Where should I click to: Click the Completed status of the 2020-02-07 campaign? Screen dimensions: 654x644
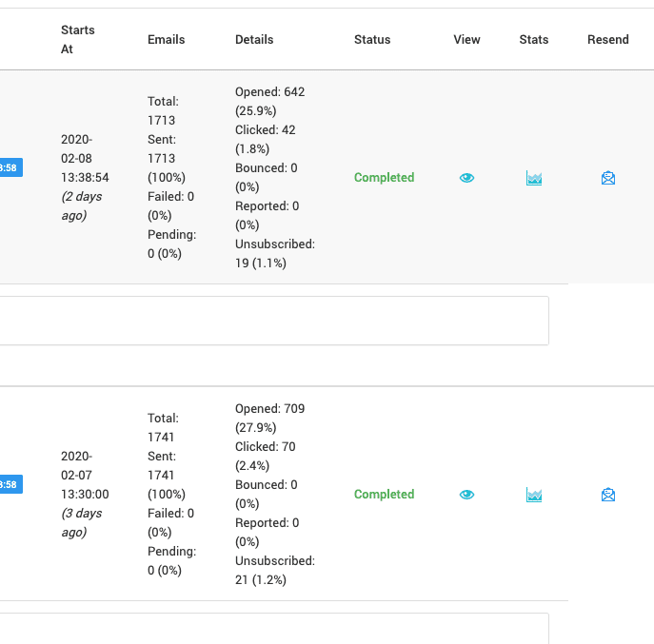(x=384, y=495)
